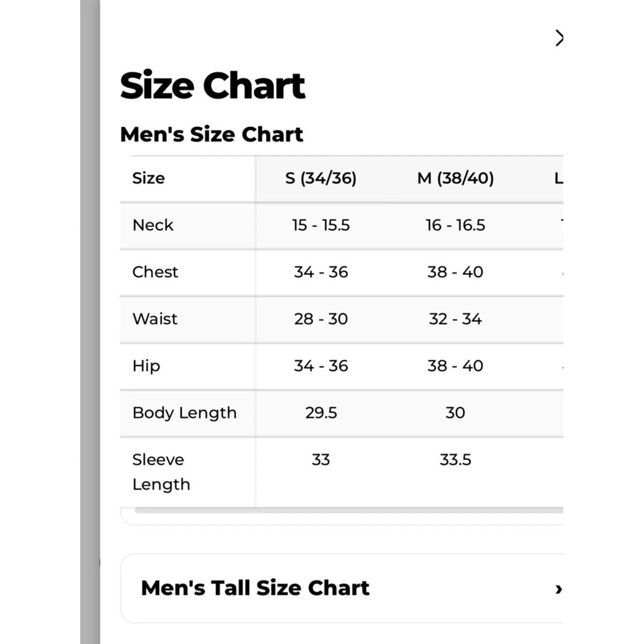Screen dimensions: 644x644
Task: Select the M (38/40) column header
Action: click(x=455, y=178)
